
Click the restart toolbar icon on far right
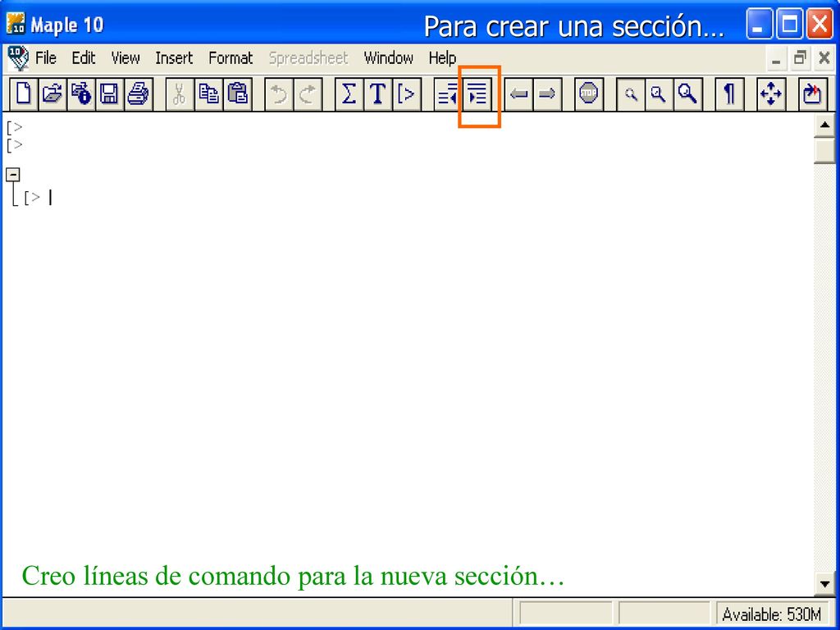[813, 94]
